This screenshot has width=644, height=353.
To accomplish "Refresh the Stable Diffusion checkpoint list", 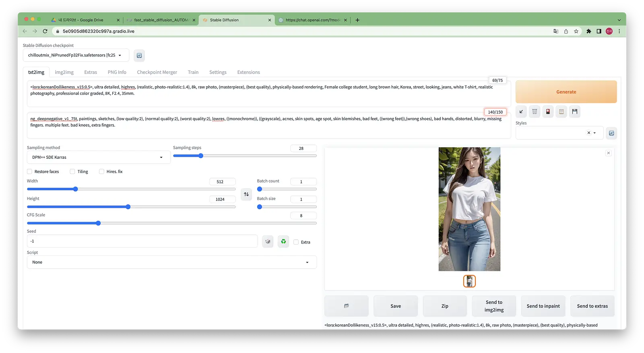I will pyautogui.click(x=139, y=56).
